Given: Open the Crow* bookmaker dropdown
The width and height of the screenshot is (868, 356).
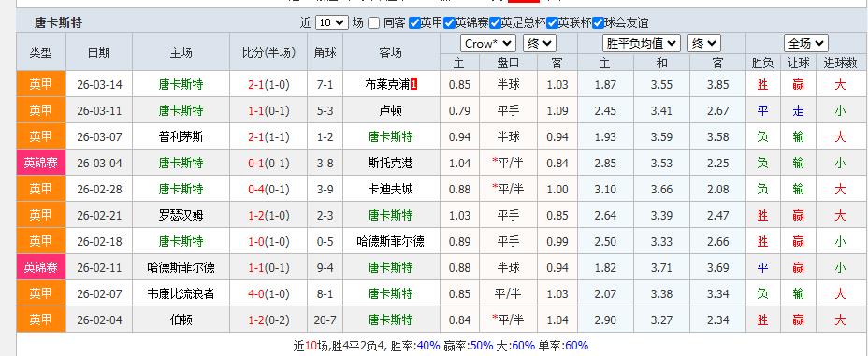Looking at the screenshot, I should pos(487,43).
